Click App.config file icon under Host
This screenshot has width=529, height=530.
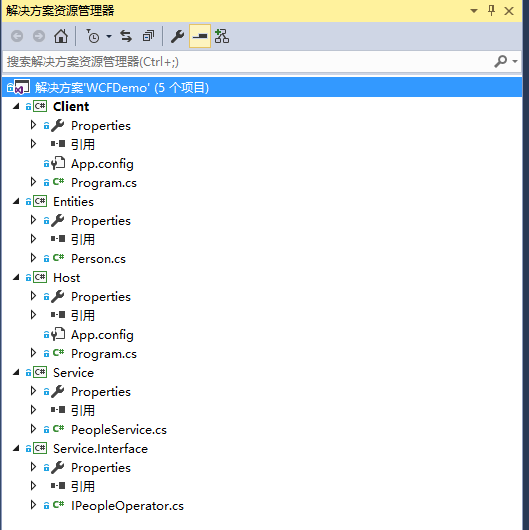[x=58, y=334]
